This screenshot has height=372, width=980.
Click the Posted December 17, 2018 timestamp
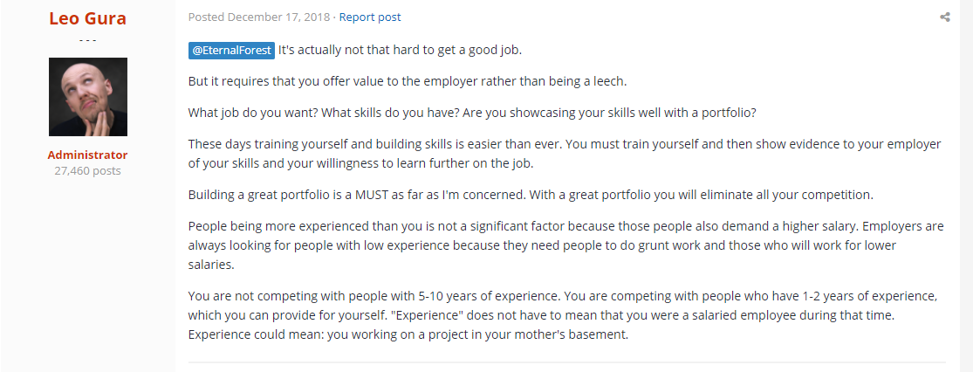[x=260, y=17]
